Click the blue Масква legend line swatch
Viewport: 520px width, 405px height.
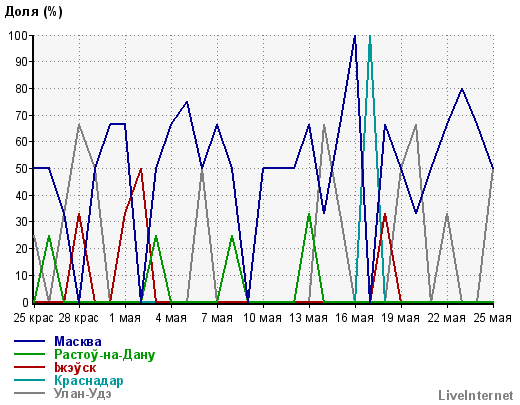tap(29, 341)
